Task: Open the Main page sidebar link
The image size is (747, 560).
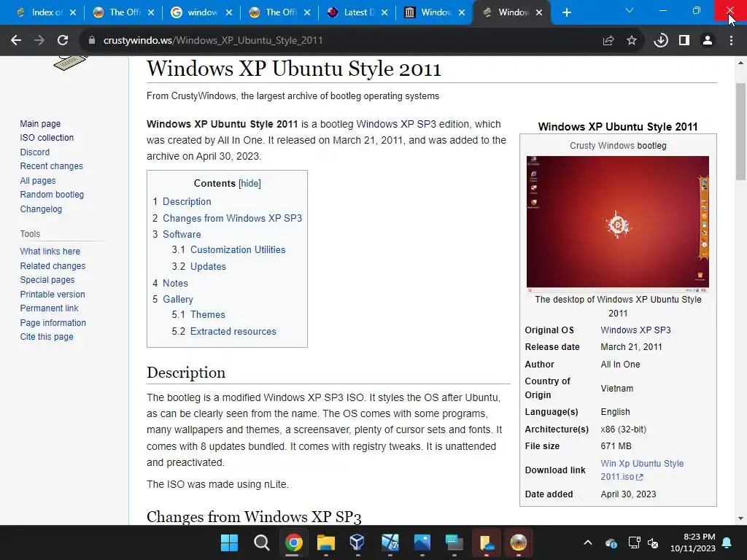Action: tap(41, 124)
